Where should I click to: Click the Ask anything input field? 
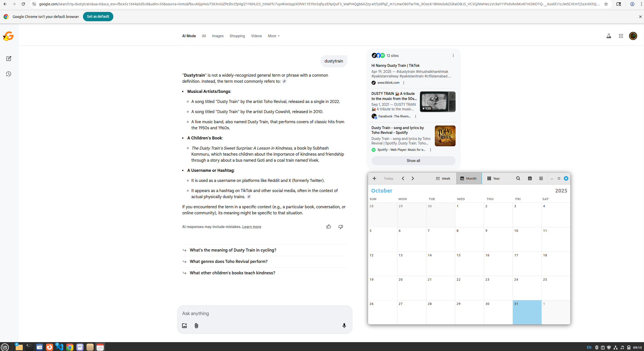[x=264, y=313]
